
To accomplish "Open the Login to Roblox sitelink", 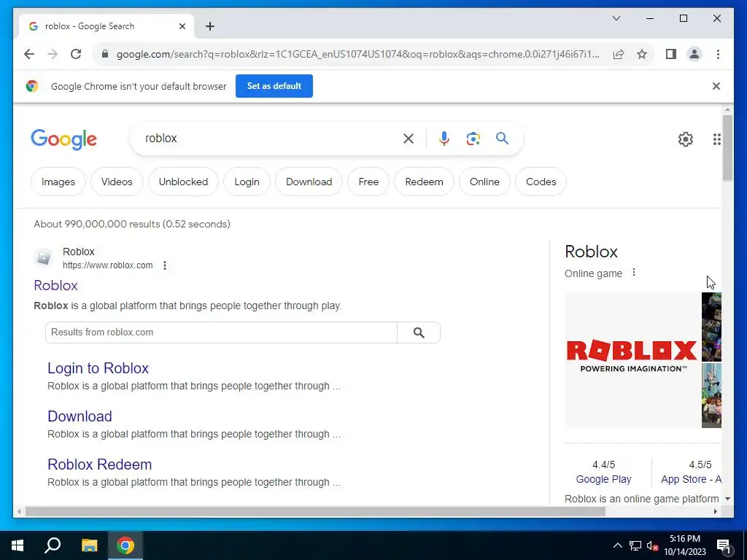I will pyautogui.click(x=98, y=368).
